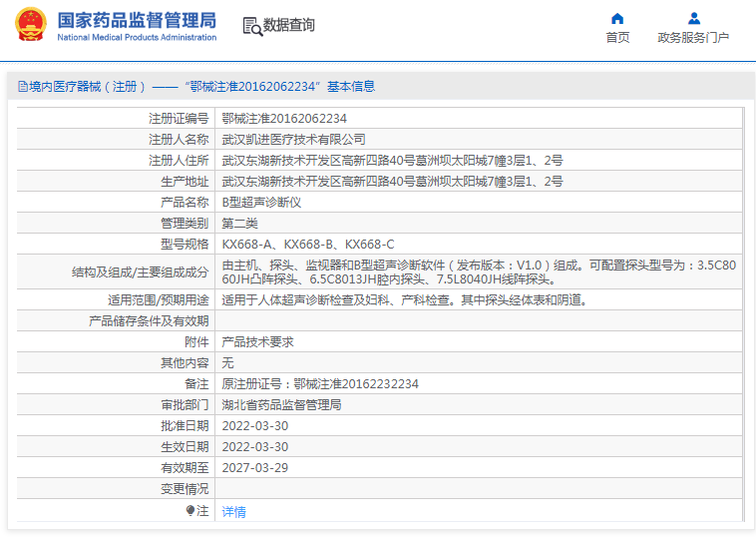Click the home house icon
This screenshot has height=538, width=756.
click(617, 18)
